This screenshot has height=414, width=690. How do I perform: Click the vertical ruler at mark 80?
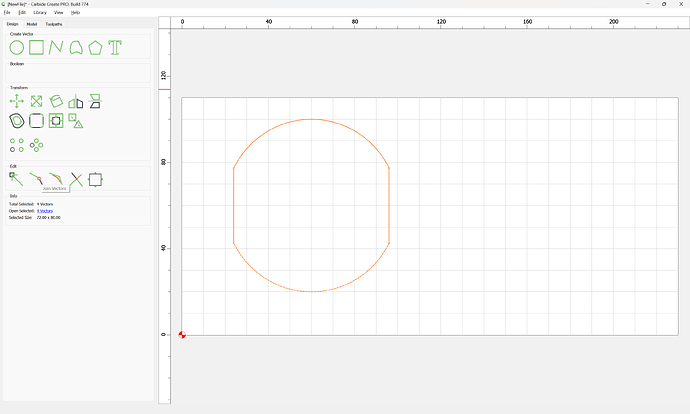pyautogui.click(x=164, y=162)
